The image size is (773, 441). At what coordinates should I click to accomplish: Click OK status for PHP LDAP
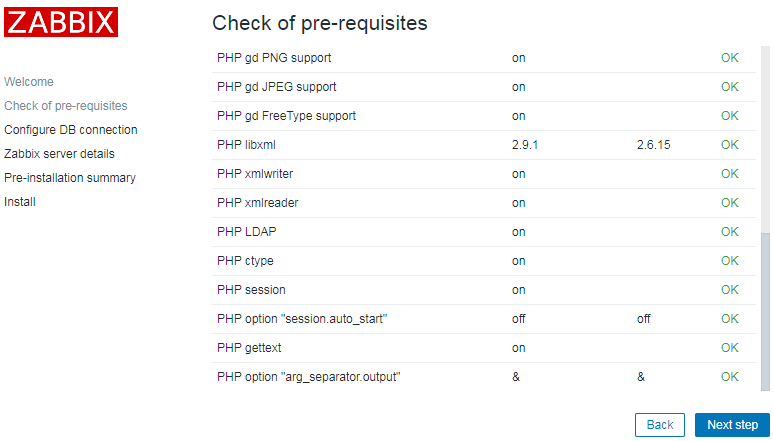(x=730, y=232)
